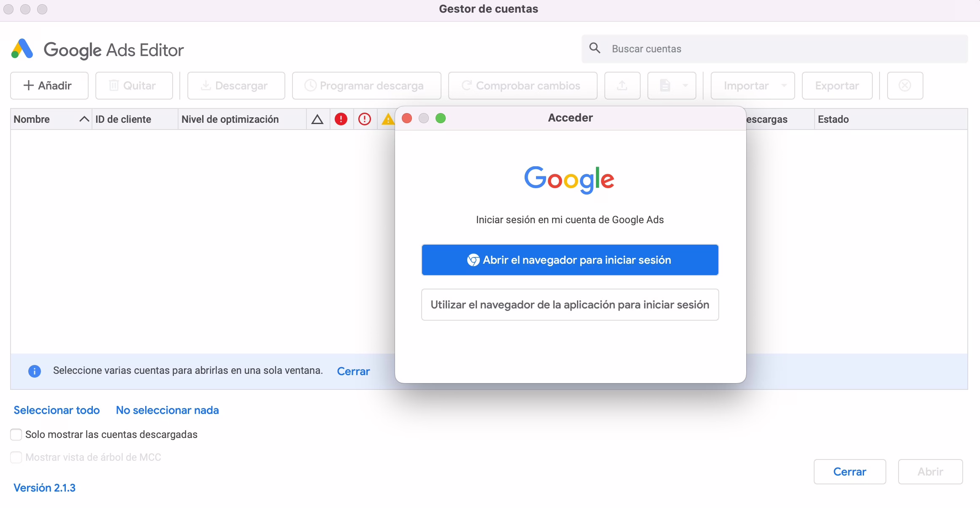Click the Estado column header
The width and height of the screenshot is (980, 508).
(833, 119)
